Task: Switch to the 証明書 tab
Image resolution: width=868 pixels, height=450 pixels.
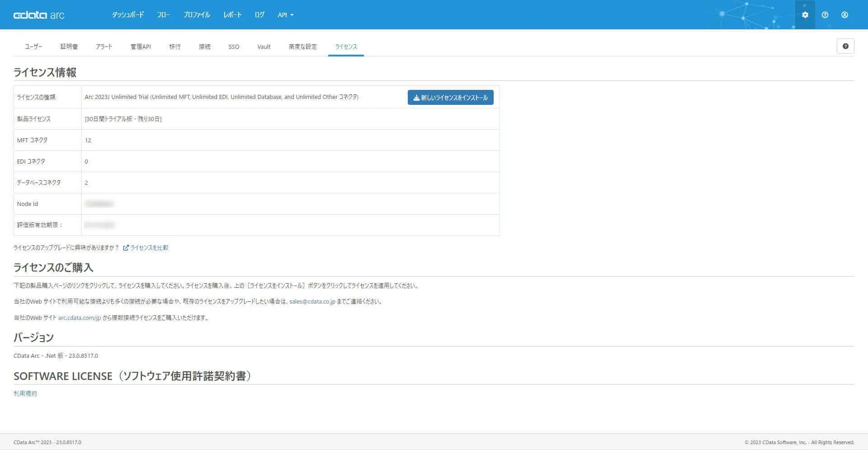Action: [x=69, y=47]
